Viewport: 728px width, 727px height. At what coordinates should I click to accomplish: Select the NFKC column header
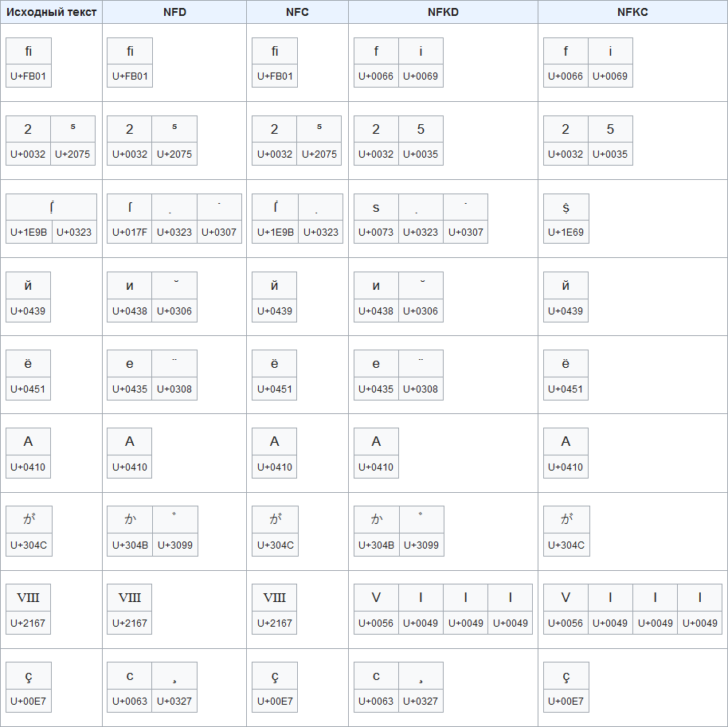(632, 12)
